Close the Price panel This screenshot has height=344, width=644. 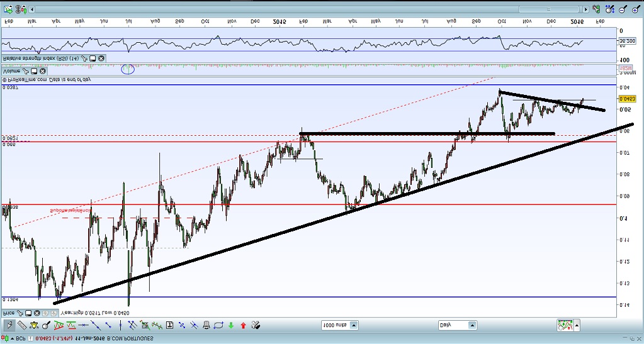pyautogui.click(x=37, y=313)
